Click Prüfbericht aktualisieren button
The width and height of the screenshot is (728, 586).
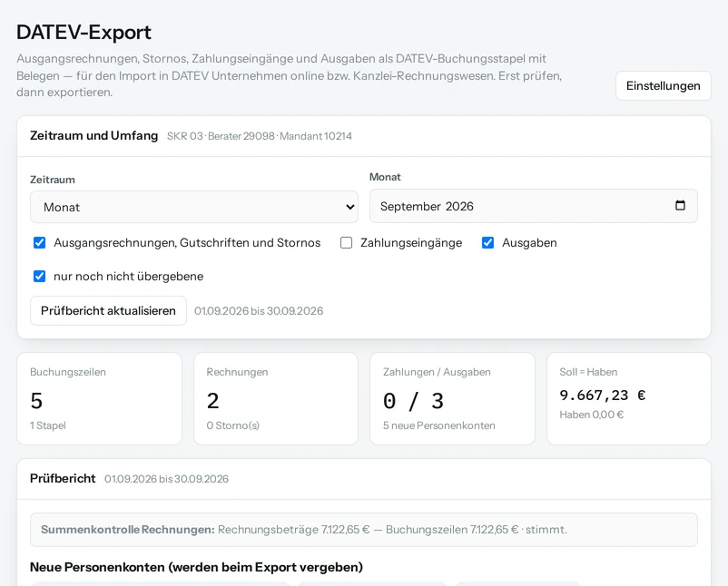108,311
